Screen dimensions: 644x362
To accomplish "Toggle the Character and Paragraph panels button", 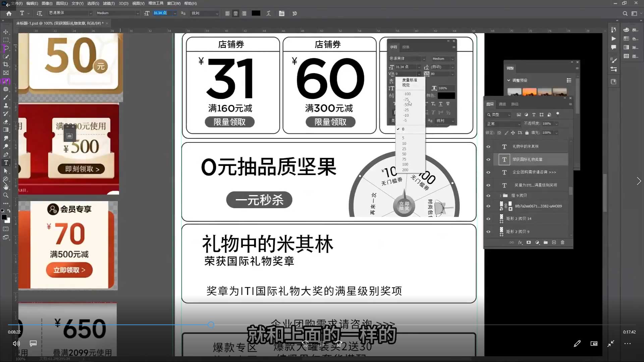I will 282,13.
